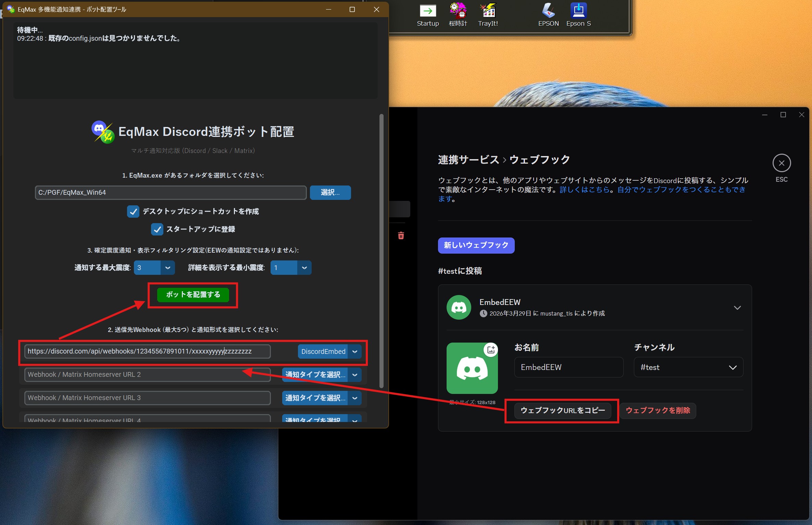Launch the TrayIt! desktop icon
The height and width of the screenshot is (525, 812).
[x=488, y=11]
